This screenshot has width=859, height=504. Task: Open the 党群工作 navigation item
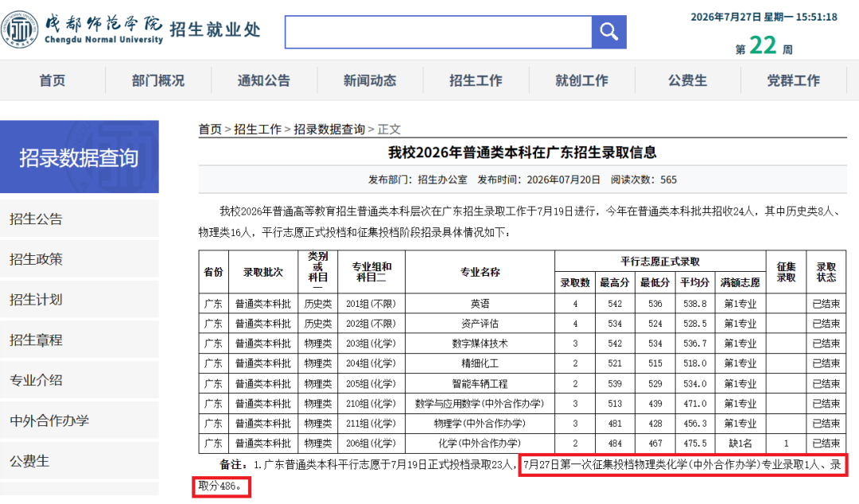pos(794,80)
